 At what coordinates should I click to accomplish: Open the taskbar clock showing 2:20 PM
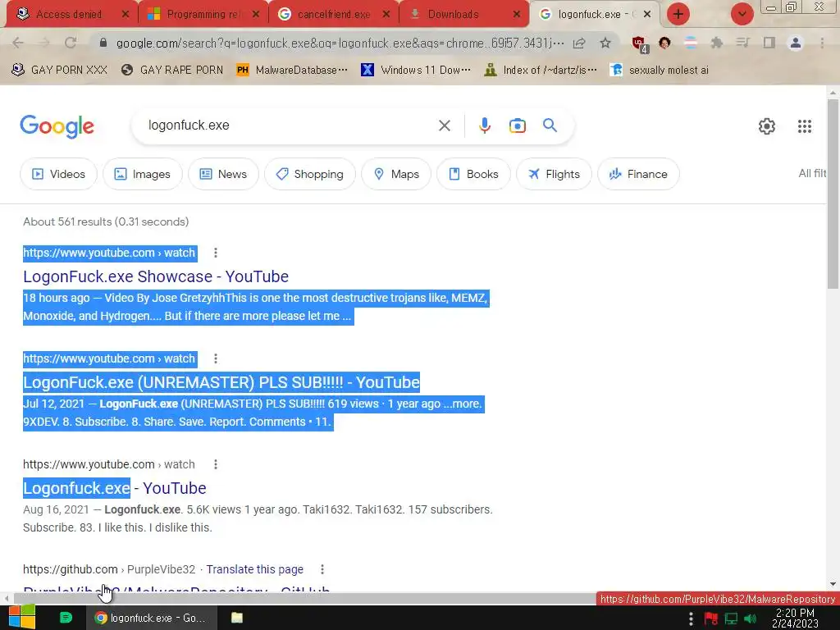click(x=795, y=619)
